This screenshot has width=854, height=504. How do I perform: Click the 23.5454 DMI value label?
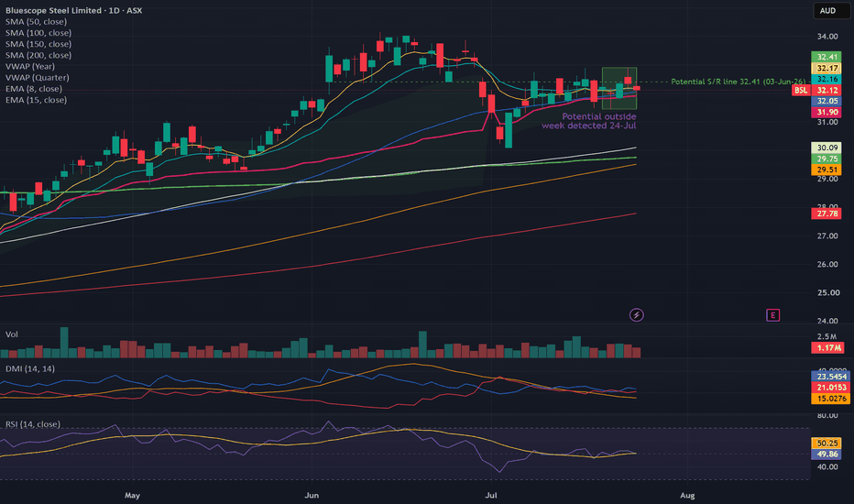(x=830, y=377)
